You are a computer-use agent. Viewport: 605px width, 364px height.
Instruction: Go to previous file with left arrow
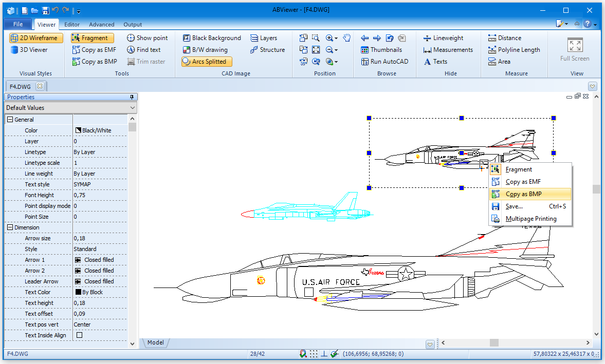pos(364,38)
